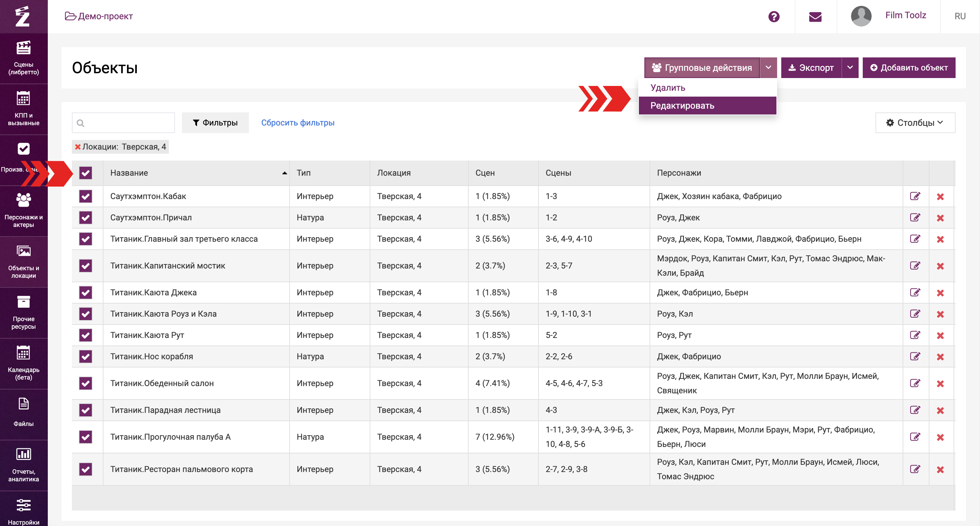Remove the Локации: Тверская, 4 filter tag

78,147
